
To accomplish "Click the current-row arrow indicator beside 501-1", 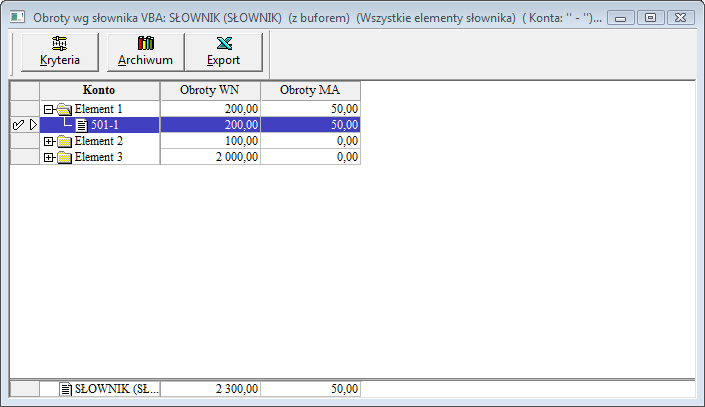I will pos(33,125).
